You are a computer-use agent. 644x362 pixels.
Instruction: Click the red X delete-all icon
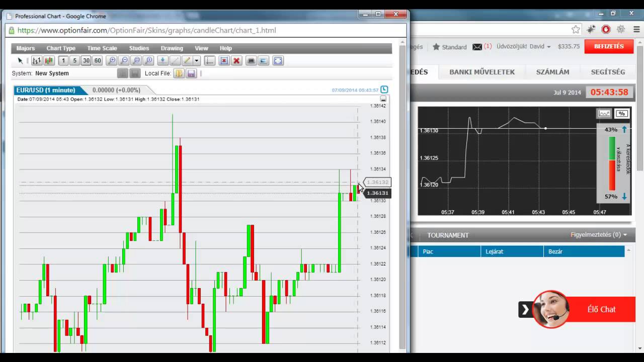click(x=236, y=61)
